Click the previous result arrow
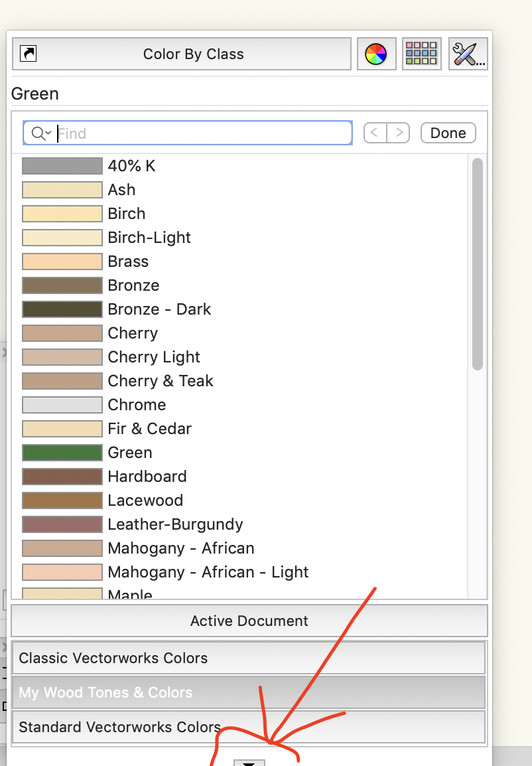532x766 pixels. pos(373,132)
